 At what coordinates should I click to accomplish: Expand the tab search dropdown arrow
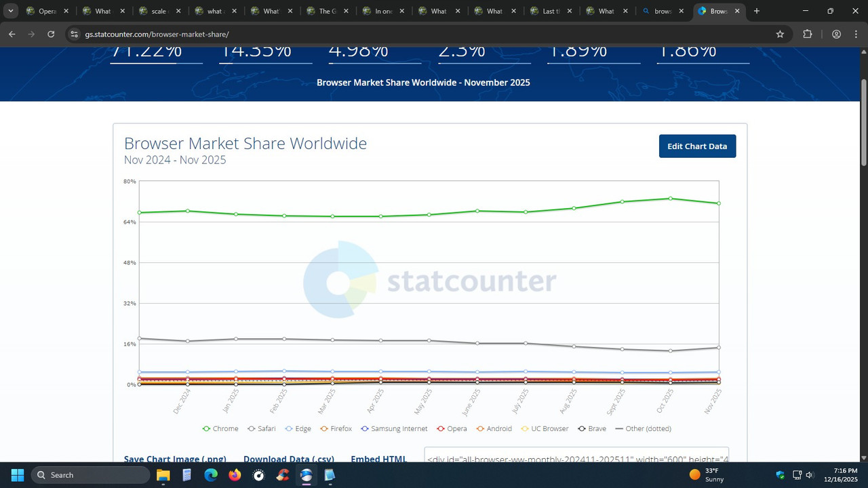(11, 11)
